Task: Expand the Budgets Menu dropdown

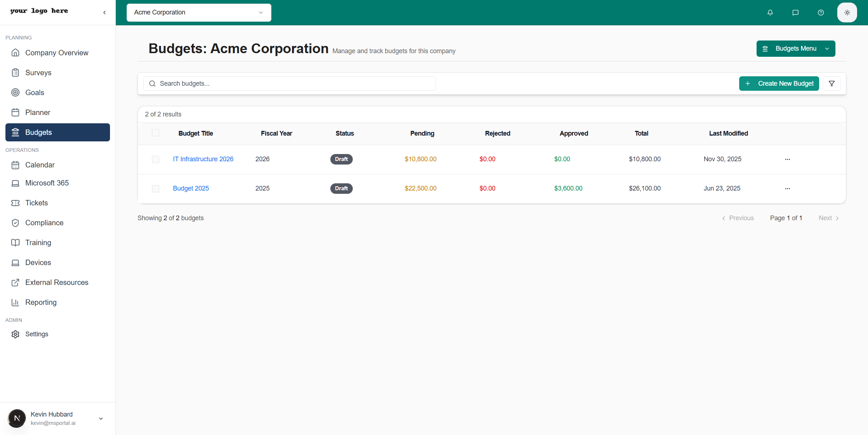Action: point(796,48)
